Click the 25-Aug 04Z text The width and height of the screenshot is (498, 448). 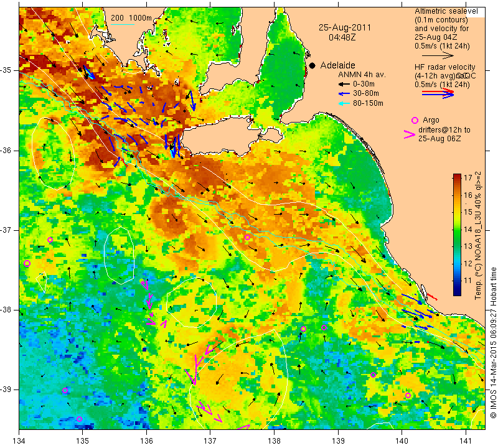pos(435,37)
